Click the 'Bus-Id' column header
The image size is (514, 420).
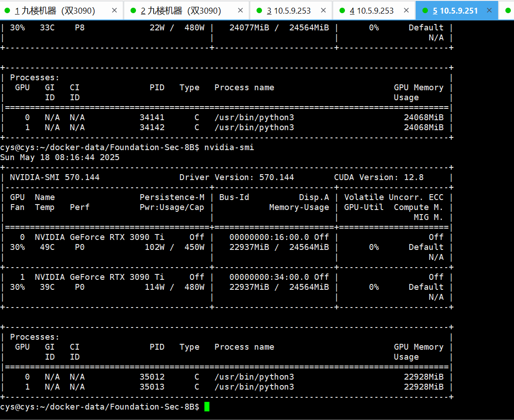[234, 197]
